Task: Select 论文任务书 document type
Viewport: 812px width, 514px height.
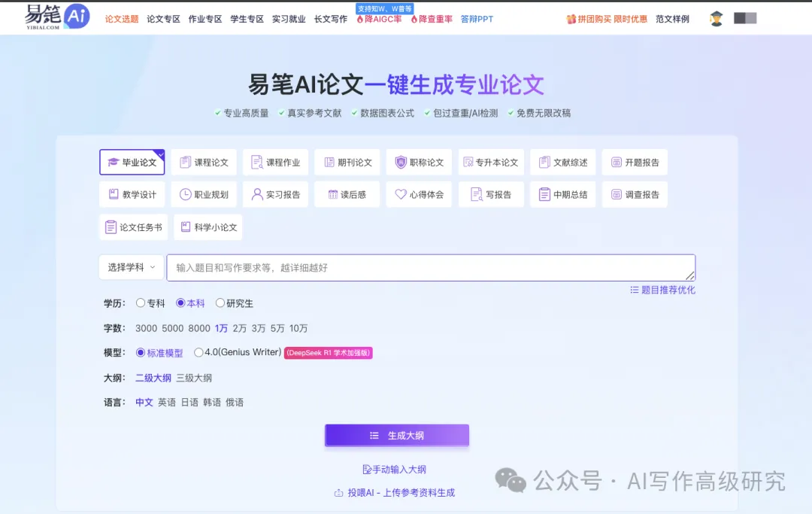Action: (134, 227)
